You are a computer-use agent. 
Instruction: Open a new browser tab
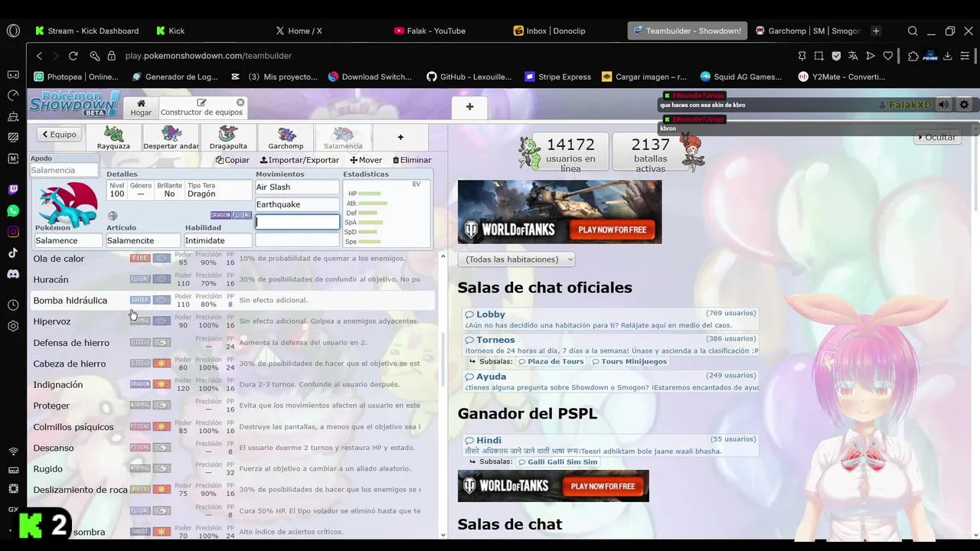pos(876,31)
